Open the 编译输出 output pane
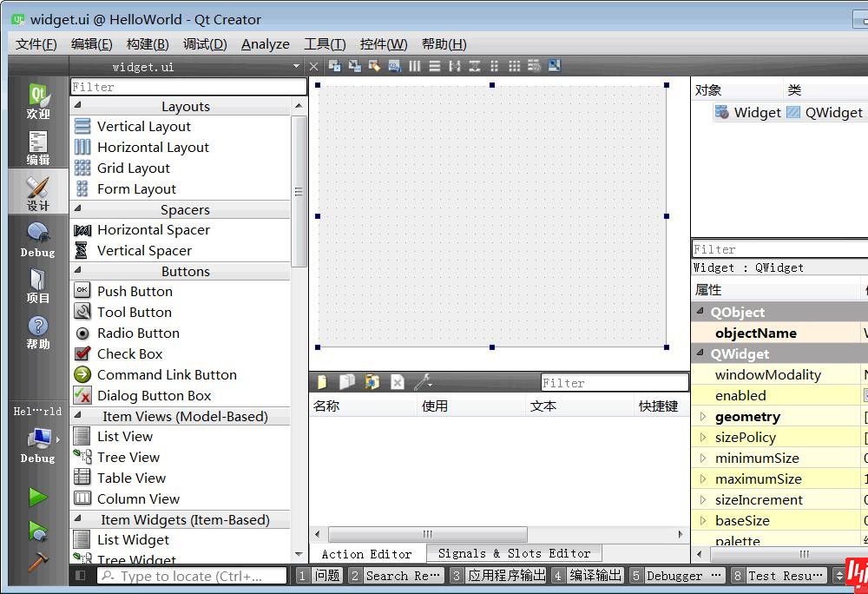The width and height of the screenshot is (868, 594). click(x=587, y=575)
